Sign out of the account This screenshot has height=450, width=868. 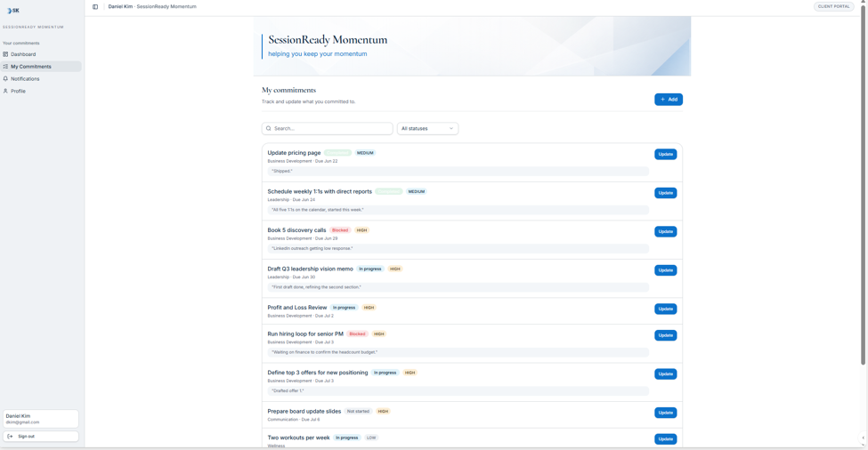(x=40, y=436)
